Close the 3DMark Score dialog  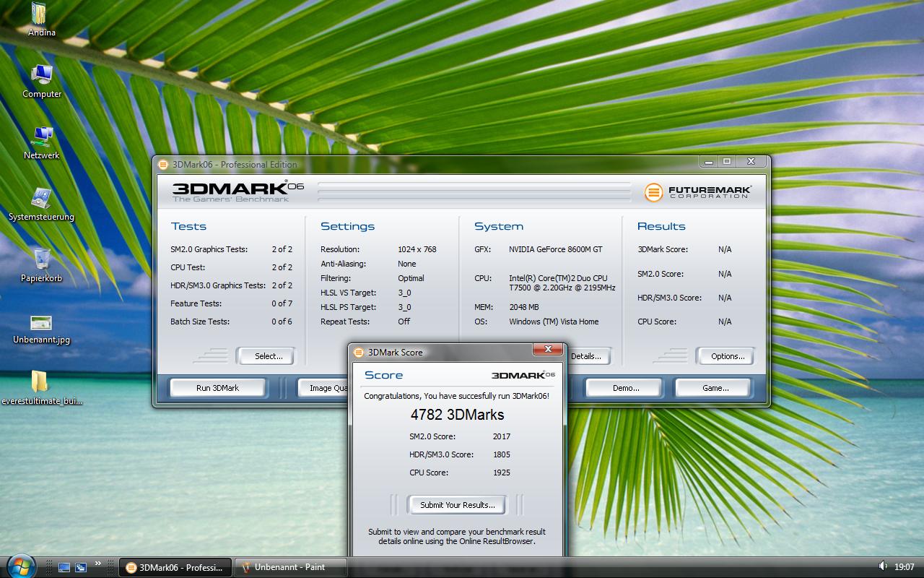548,350
